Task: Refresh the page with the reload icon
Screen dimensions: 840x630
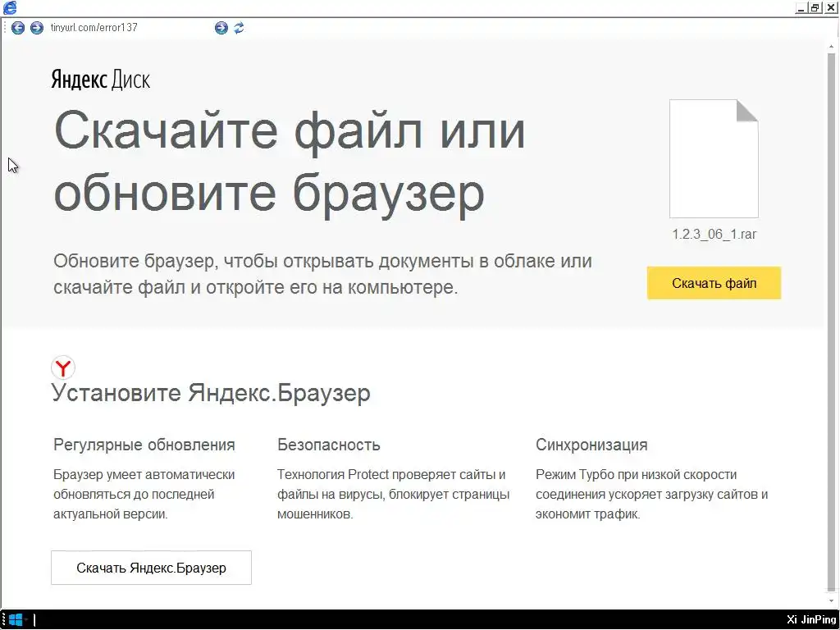Action: (x=239, y=28)
